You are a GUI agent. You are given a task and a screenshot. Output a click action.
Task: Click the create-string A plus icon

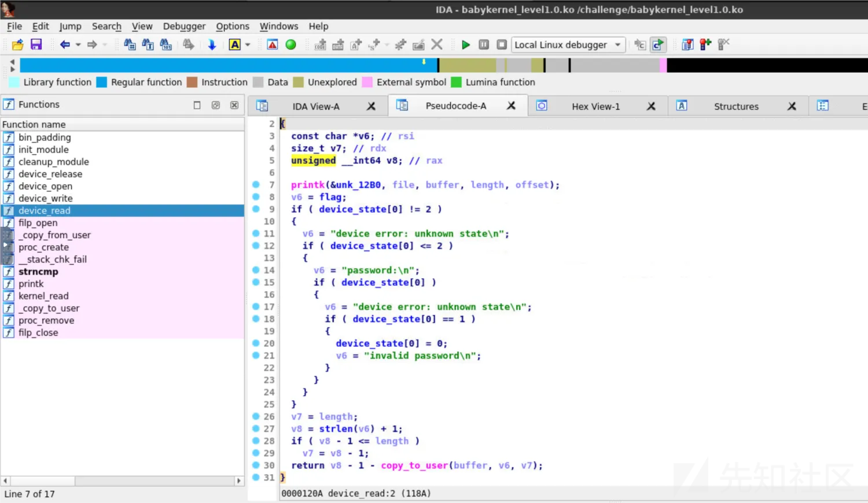coord(356,45)
